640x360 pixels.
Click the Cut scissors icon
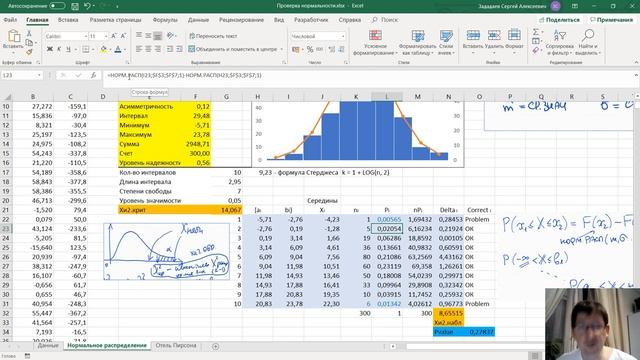29,33
